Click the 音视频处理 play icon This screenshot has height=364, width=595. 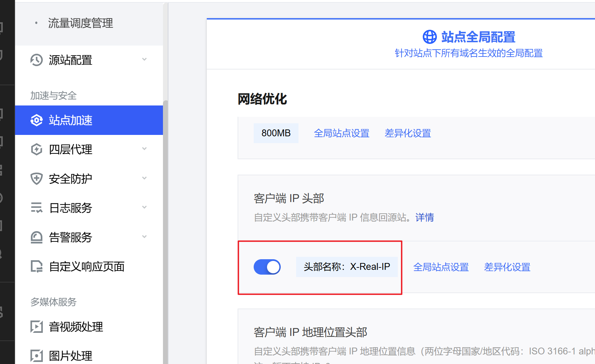[x=37, y=326]
